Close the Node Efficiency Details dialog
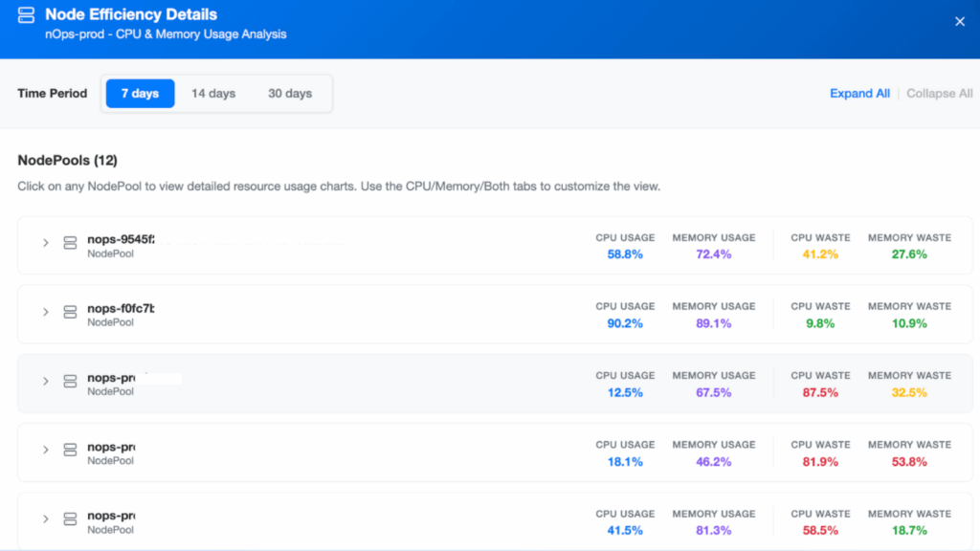 pos(960,22)
